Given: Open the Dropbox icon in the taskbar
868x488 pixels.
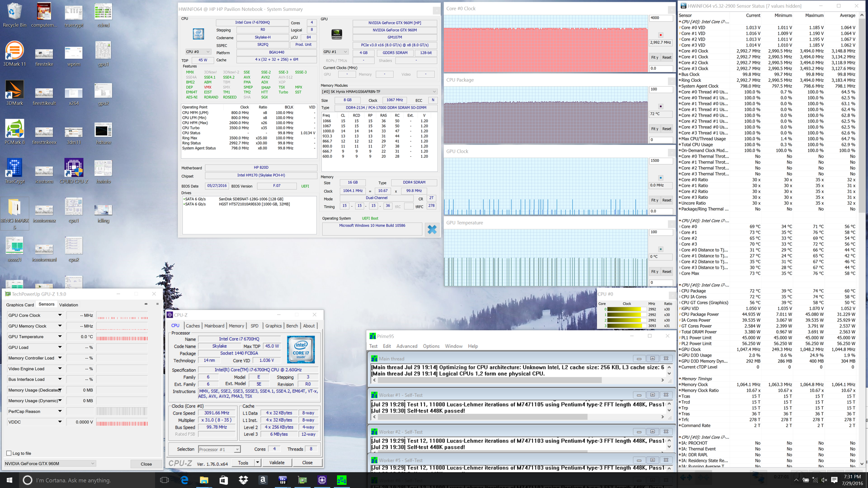Looking at the screenshot, I should coord(243,480).
